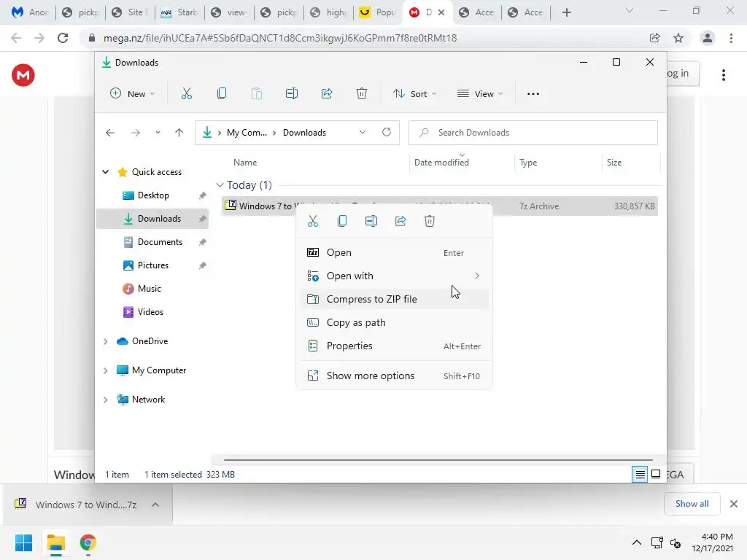This screenshot has height=560, width=747.
Task: Click the Copy icon in context menu
Action: pos(342,221)
